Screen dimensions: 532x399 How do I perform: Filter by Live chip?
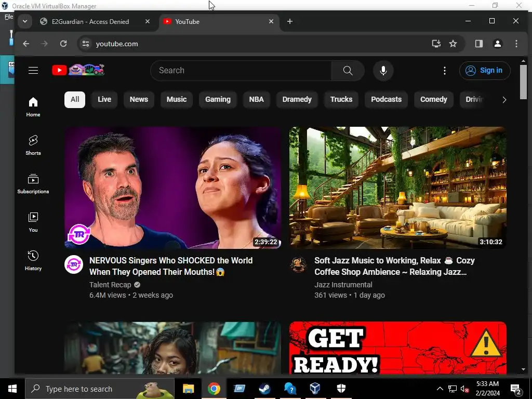[104, 99]
